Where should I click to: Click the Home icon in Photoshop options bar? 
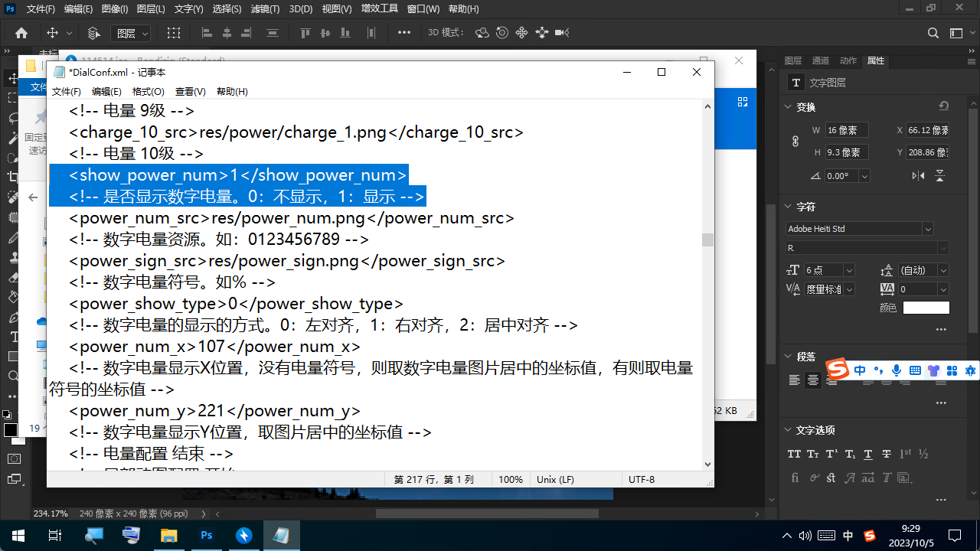(x=21, y=33)
